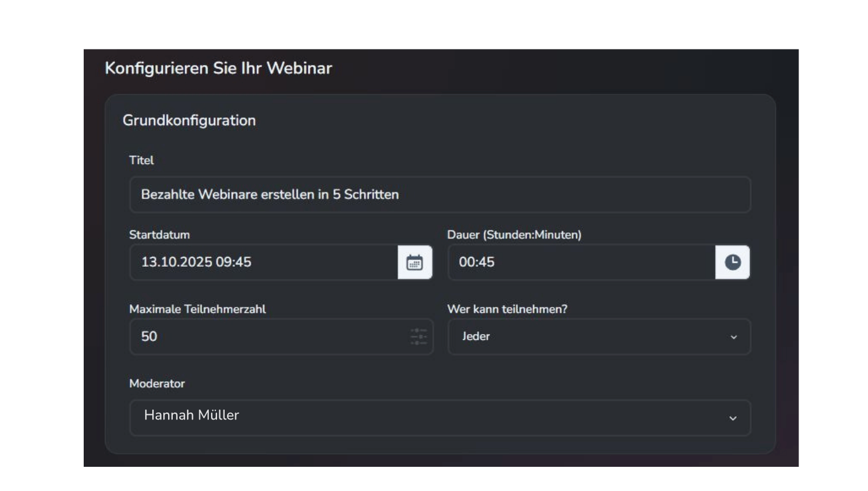Open the Moderator dropdown showing Hannah Müller
The image size is (868, 491).
coord(440,418)
